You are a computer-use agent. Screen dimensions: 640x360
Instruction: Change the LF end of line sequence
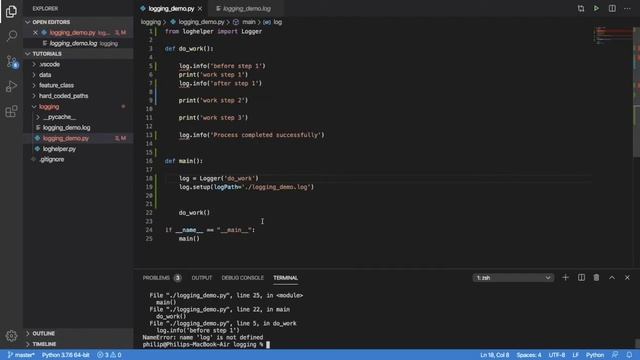[x=576, y=355]
